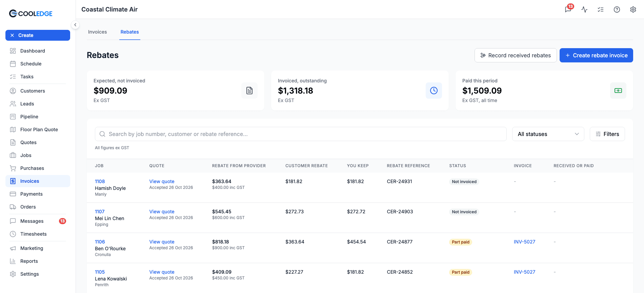Open messages icon with 13 badge
The width and height of the screenshot is (644, 293).
568,9
